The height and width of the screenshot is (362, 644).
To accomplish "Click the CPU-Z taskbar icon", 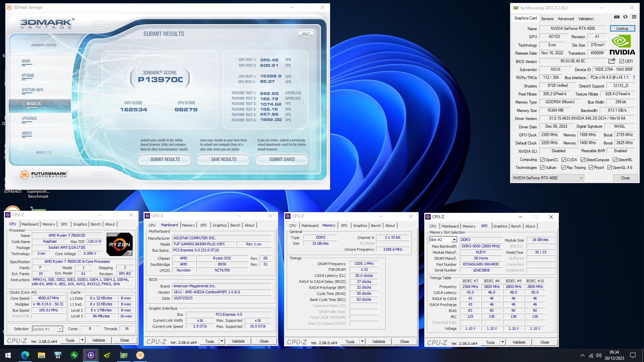I will [x=91, y=355].
